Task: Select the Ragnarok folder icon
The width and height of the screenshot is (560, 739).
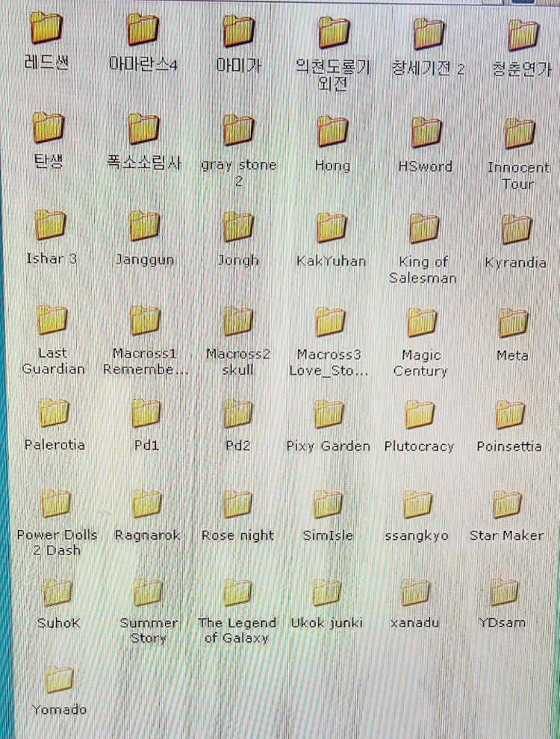Action: pos(145,504)
